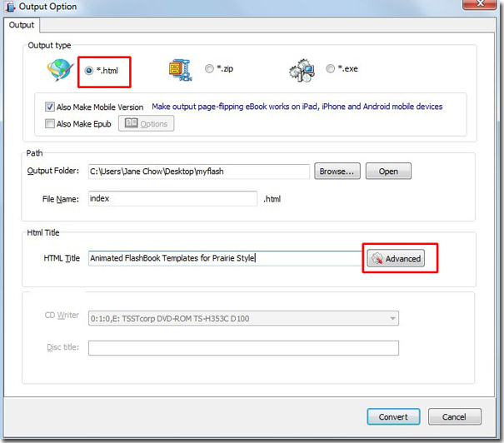Screen dimensions: 504x443
Task: Open the Epub Options button
Action: (x=147, y=123)
